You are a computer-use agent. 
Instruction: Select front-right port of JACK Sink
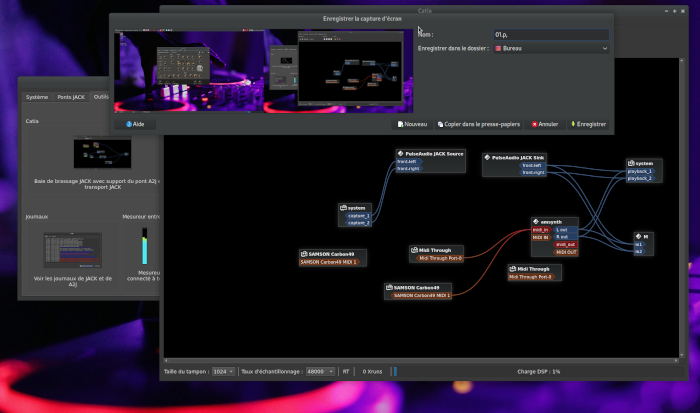(532, 172)
